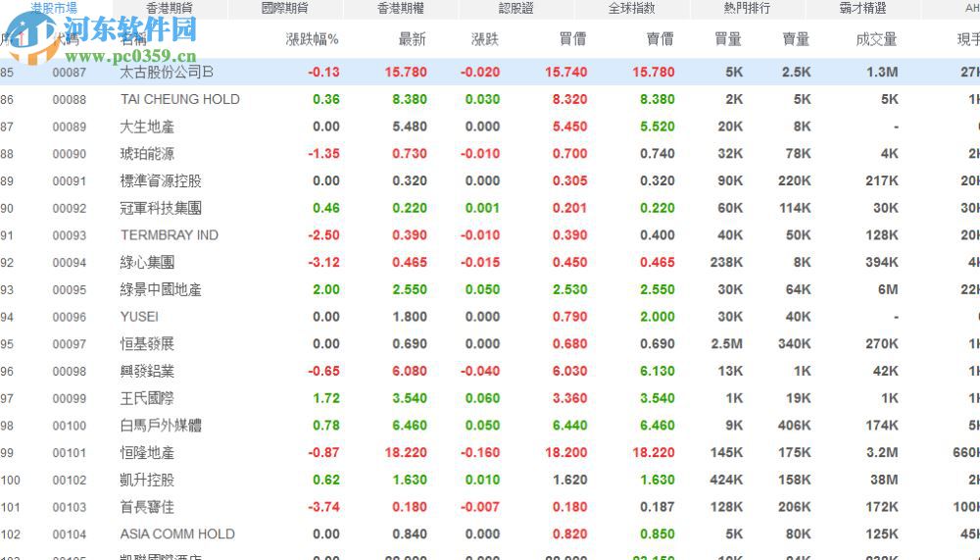Select stock YUSEI
980x560 pixels.
tap(139, 317)
